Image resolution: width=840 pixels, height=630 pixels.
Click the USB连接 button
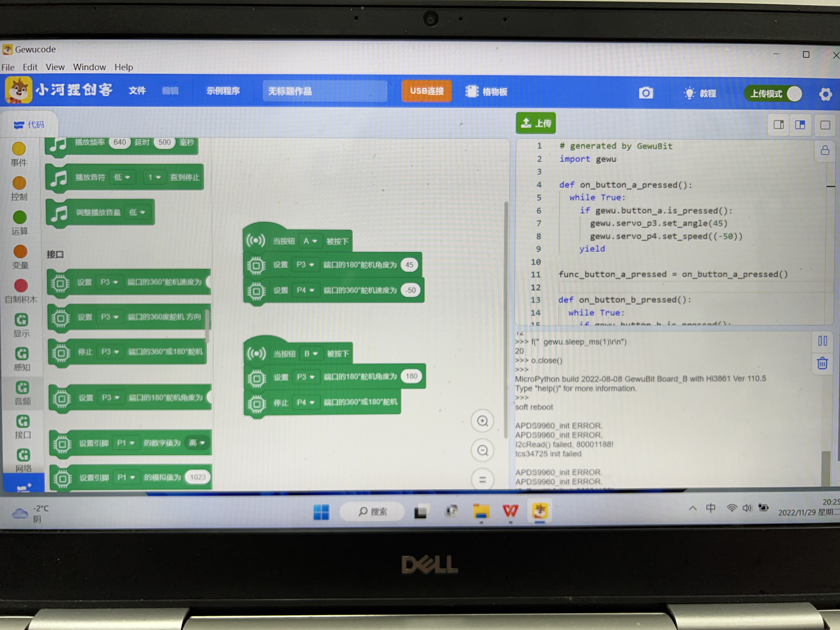(426, 91)
